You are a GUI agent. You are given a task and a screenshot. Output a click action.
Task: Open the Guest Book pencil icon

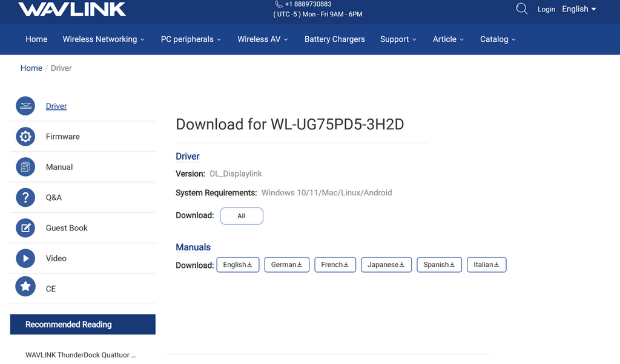pyautogui.click(x=25, y=228)
